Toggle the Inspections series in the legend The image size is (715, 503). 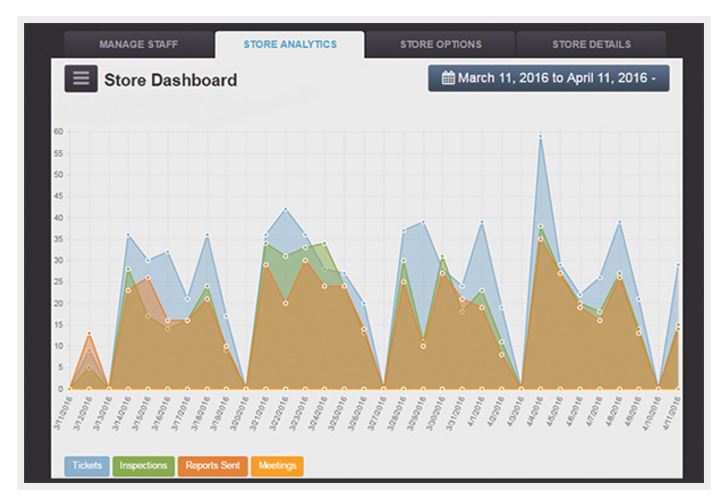point(143,466)
